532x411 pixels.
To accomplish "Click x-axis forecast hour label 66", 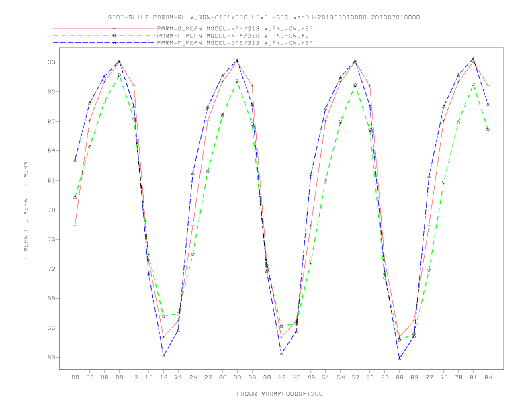I will [x=400, y=377].
